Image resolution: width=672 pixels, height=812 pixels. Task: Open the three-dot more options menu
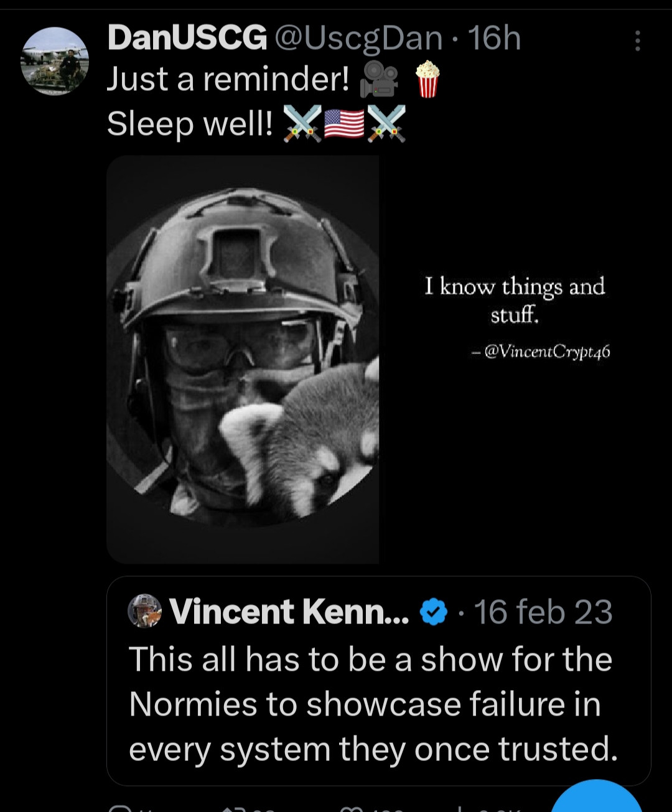(637, 41)
